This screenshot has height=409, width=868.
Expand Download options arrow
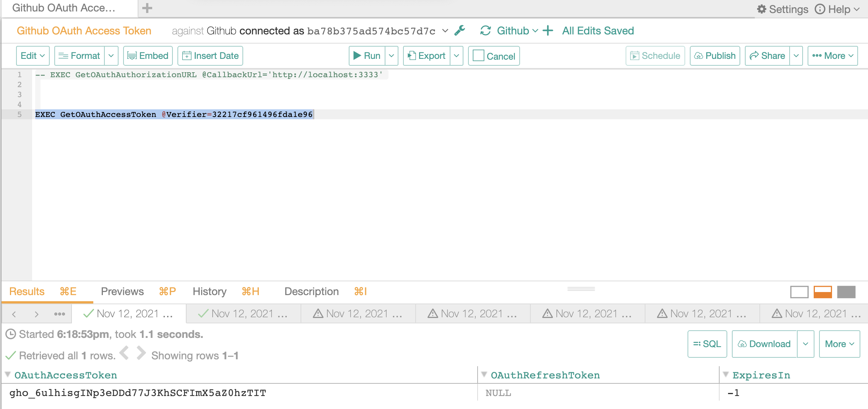[x=806, y=344]
